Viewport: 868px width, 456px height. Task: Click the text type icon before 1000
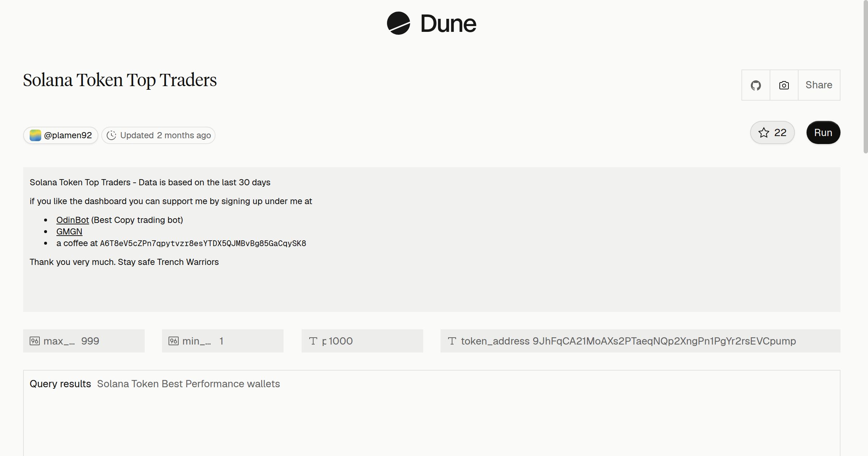[x=313, y=341]
